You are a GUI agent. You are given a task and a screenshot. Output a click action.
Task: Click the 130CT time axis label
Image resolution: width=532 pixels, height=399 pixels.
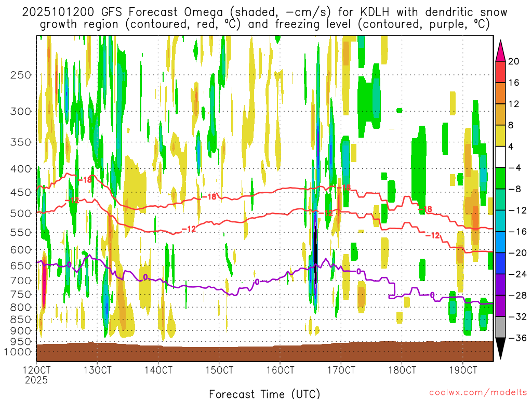pos(97,370)
